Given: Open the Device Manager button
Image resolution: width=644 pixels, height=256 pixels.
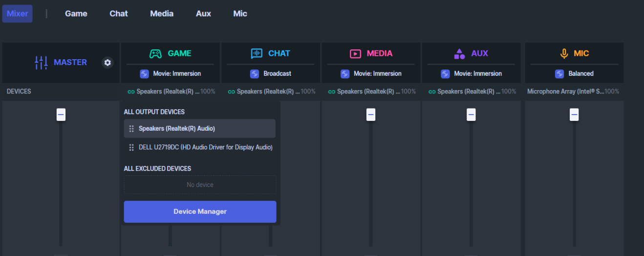Looking at the screenshot, I should [x=200, y=211].
